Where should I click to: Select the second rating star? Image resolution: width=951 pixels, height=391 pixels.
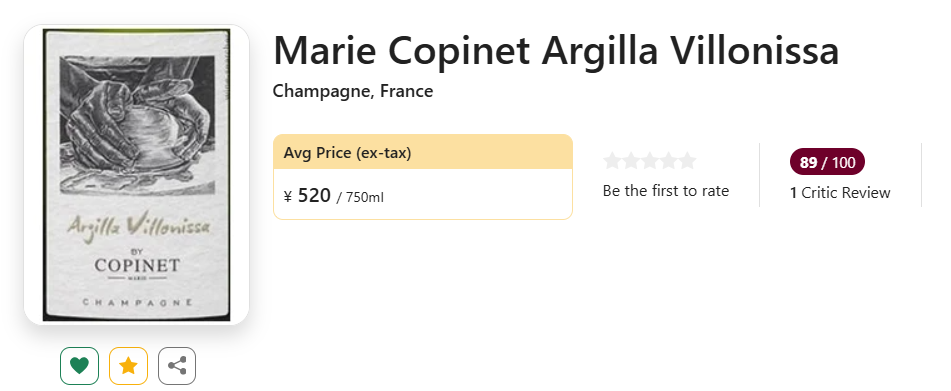click(631, 161)
